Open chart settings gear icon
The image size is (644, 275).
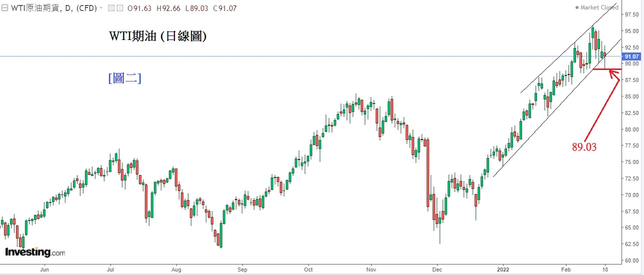coord(120,8)
